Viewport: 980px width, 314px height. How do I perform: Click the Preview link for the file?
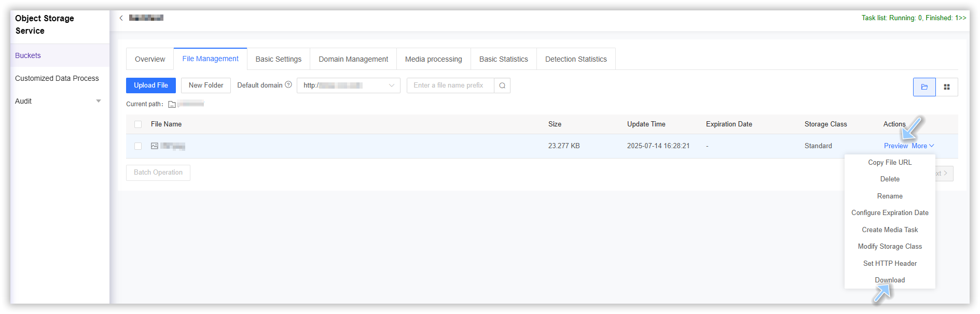pyautogui.click(x=895, y=146)
